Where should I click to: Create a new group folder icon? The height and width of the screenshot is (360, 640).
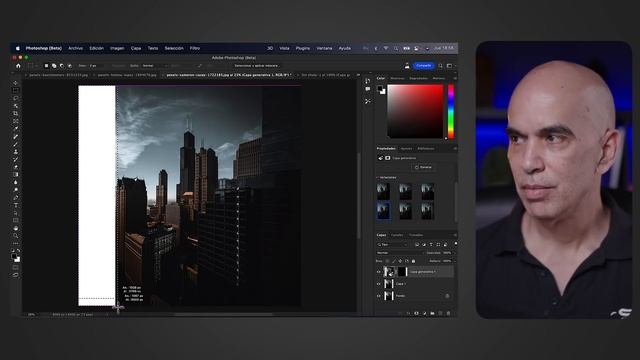432,313
